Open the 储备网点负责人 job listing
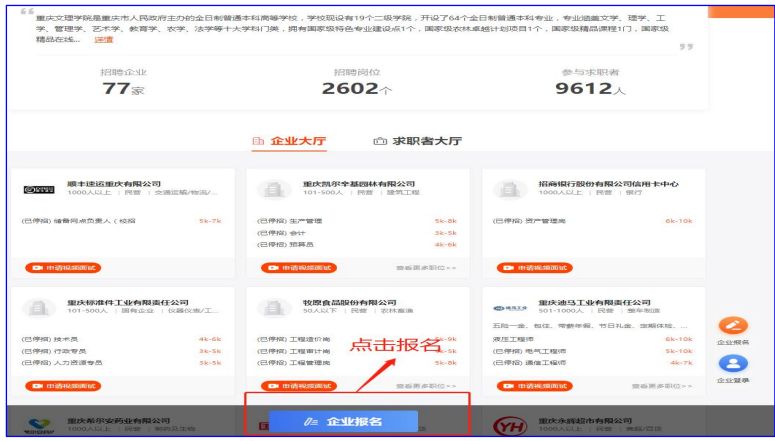Viewport: 775px width, 441px height. 78,221
